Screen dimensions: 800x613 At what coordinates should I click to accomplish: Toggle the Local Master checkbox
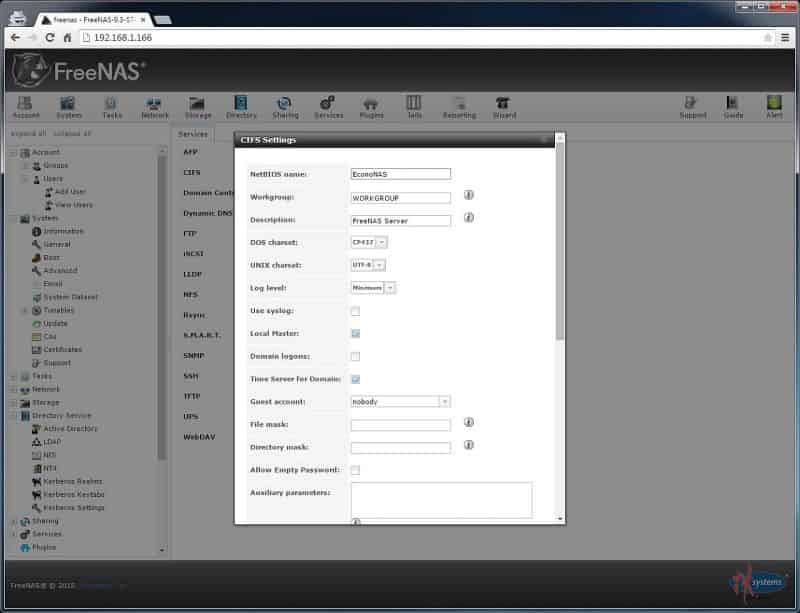click(355, 334)
